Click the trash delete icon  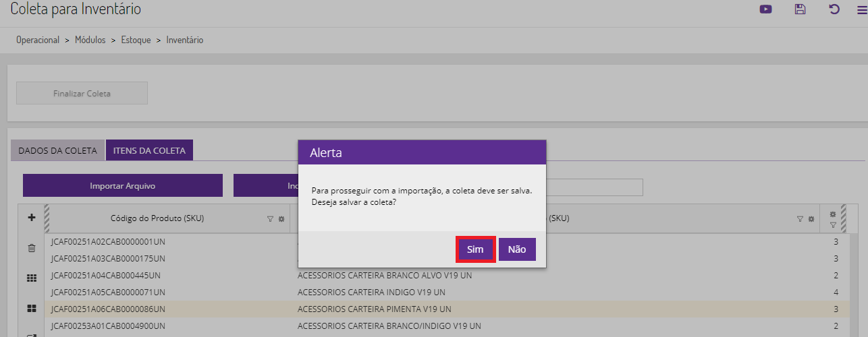(x=31, y=248)
